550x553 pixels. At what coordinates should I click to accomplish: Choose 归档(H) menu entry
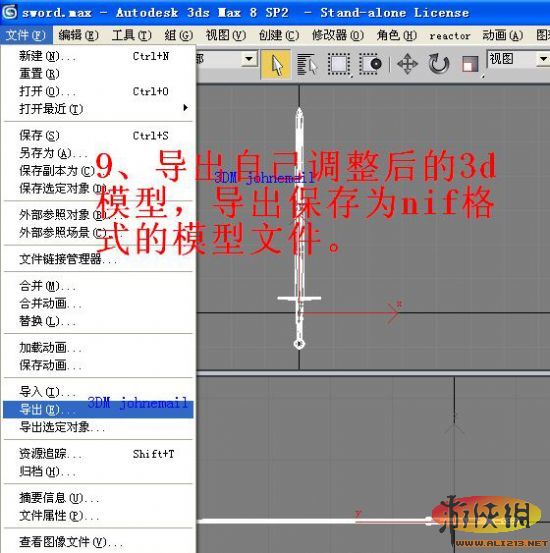coord(98,471)
